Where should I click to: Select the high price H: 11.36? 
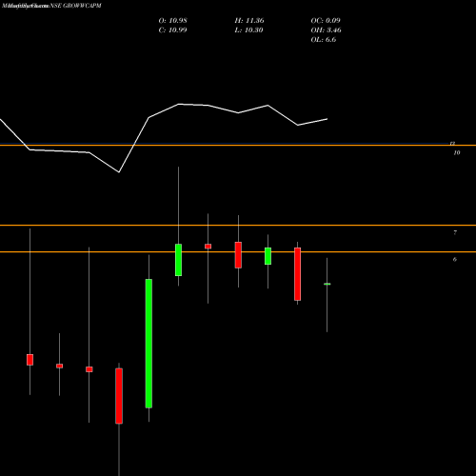point(249,21)
